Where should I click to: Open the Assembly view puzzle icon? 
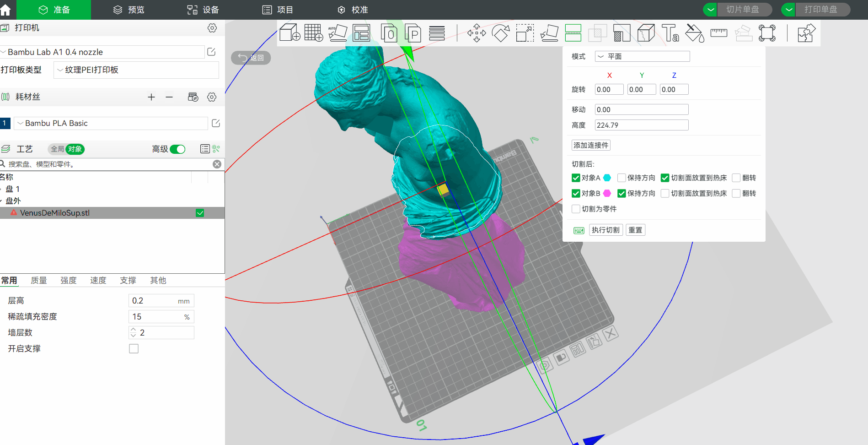pyautogui.click(x=806, y=33)
